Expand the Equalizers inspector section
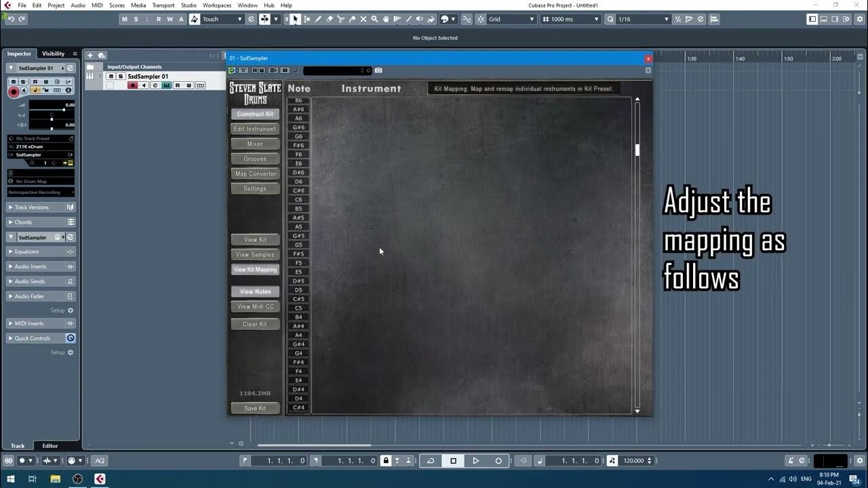The width and height of the screenshot is (868, 488). tap(41, 251)
